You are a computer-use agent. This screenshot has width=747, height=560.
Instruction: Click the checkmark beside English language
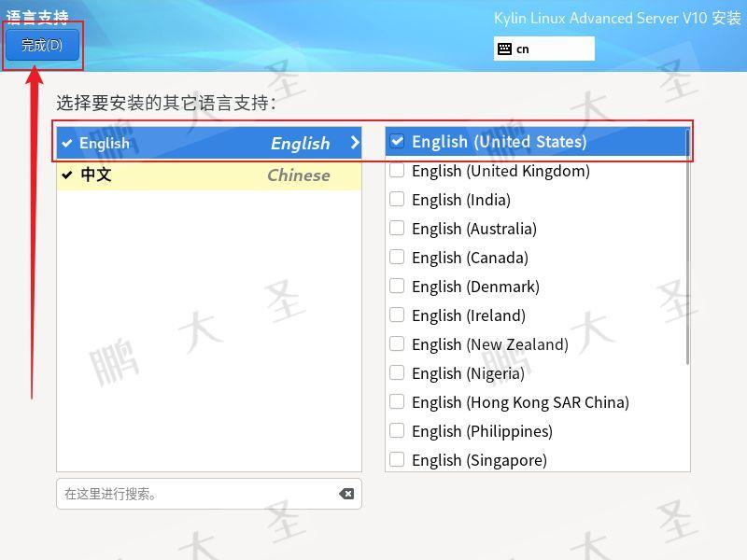pos(67,143)
